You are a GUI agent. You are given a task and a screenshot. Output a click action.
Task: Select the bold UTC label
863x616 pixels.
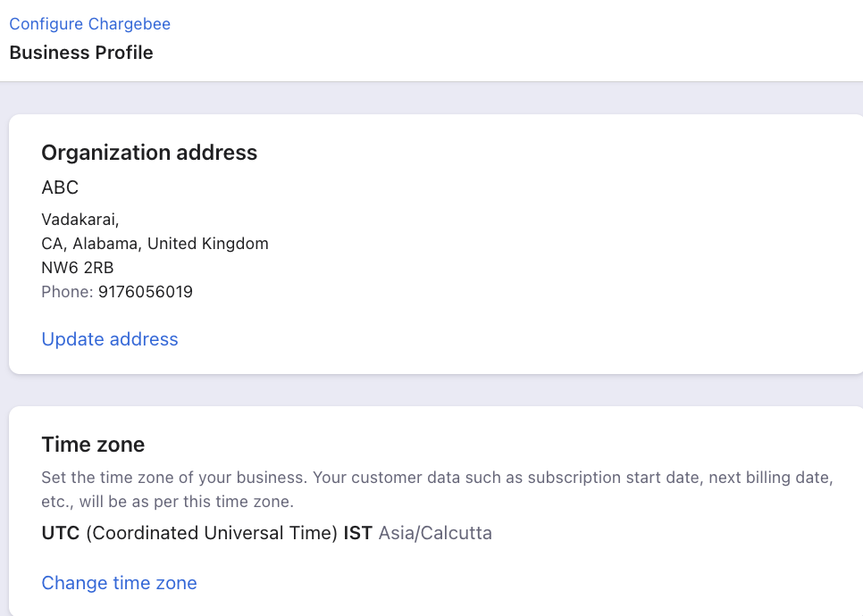click(61, 533)
